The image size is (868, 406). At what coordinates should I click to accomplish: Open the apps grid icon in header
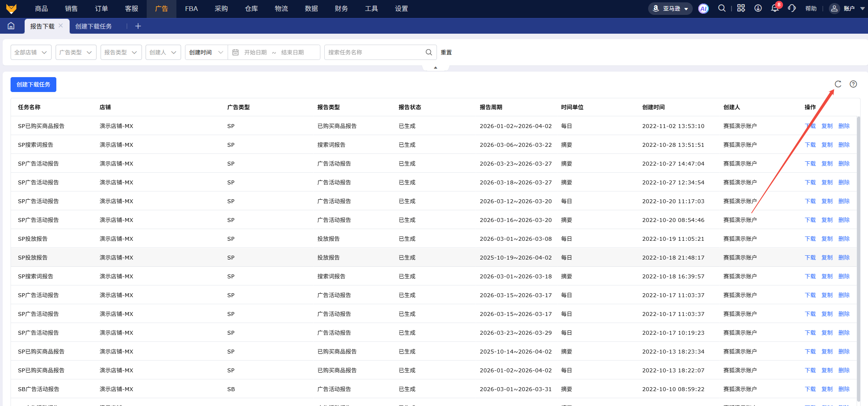(741, 9)
